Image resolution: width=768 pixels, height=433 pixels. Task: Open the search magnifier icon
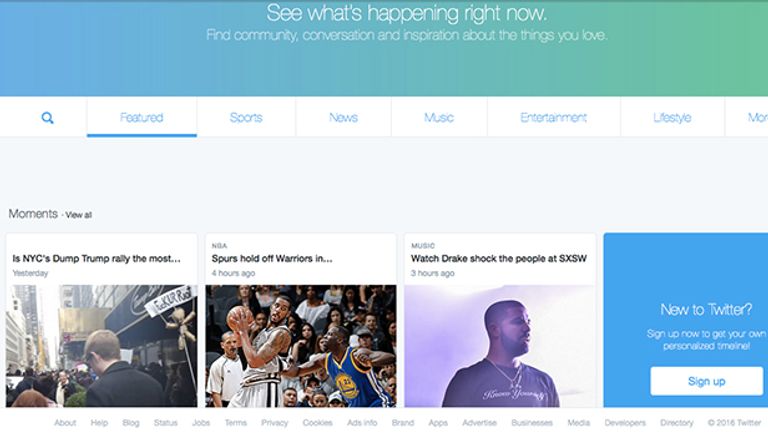[x=48, y=118]
